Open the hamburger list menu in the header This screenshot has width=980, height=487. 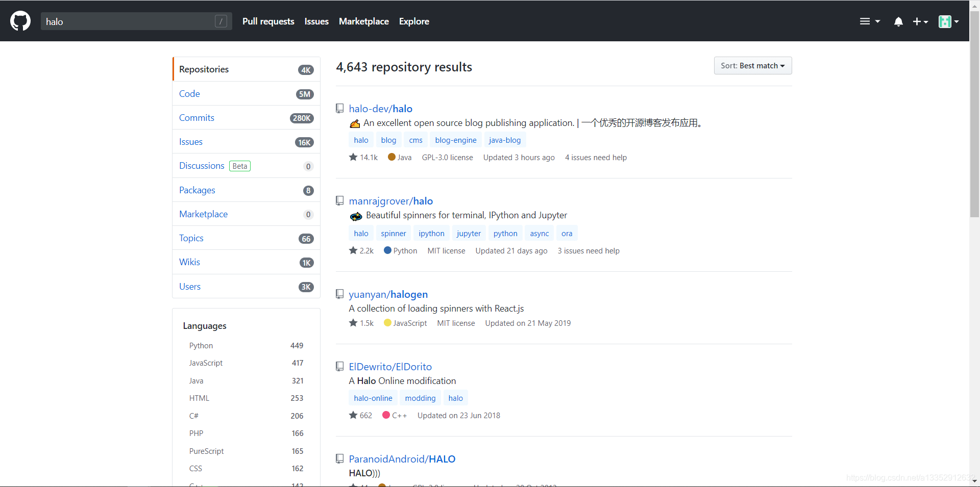click(x=870, y=21)
